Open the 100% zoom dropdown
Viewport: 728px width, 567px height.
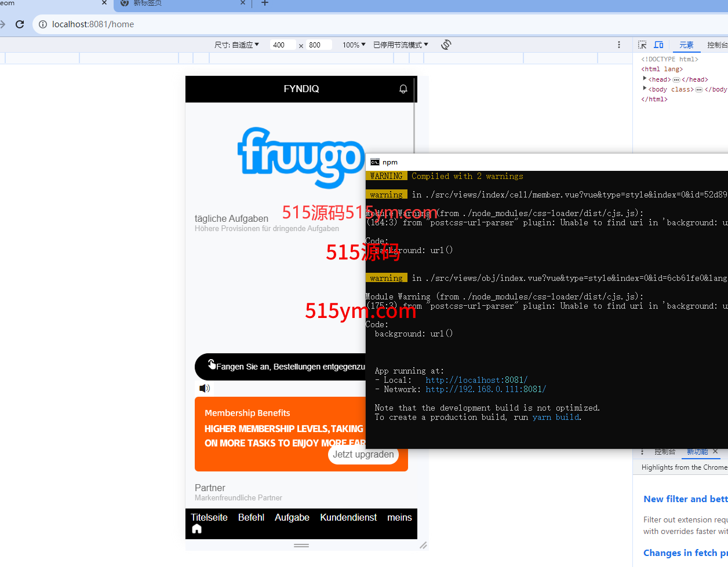pyautogui.click(x=354, y=45)
